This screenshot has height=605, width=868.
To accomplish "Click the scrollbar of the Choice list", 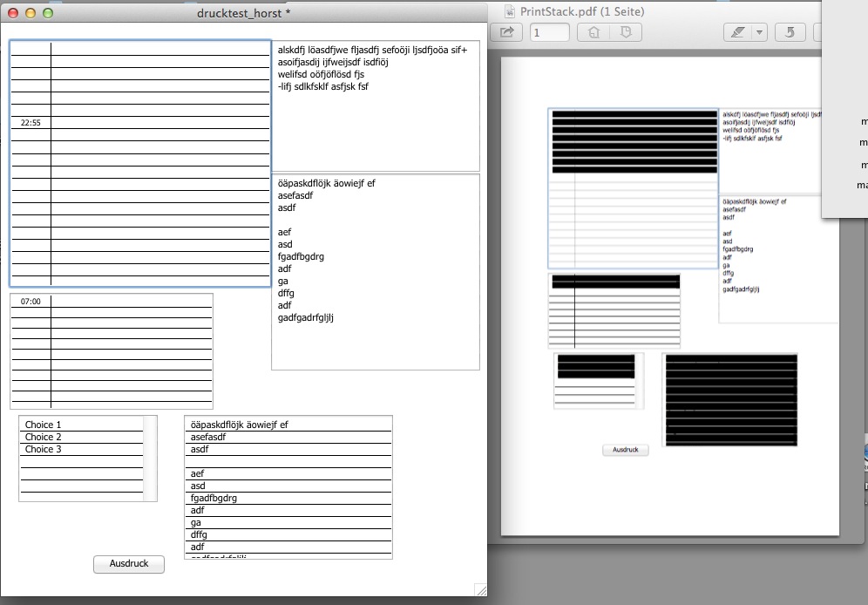I will click(150, 458).
